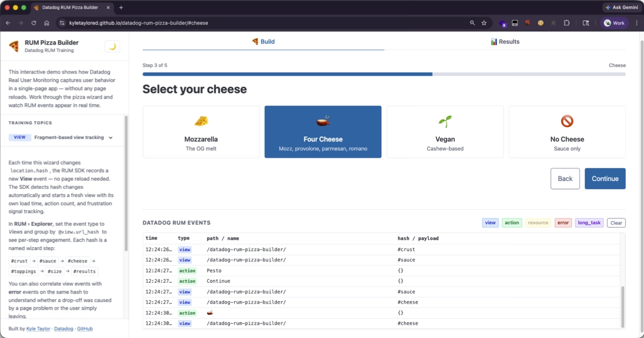This screenshot has height=338, width=644.
Task: Click the #toppings hash tag
Action: pos(23,271)
